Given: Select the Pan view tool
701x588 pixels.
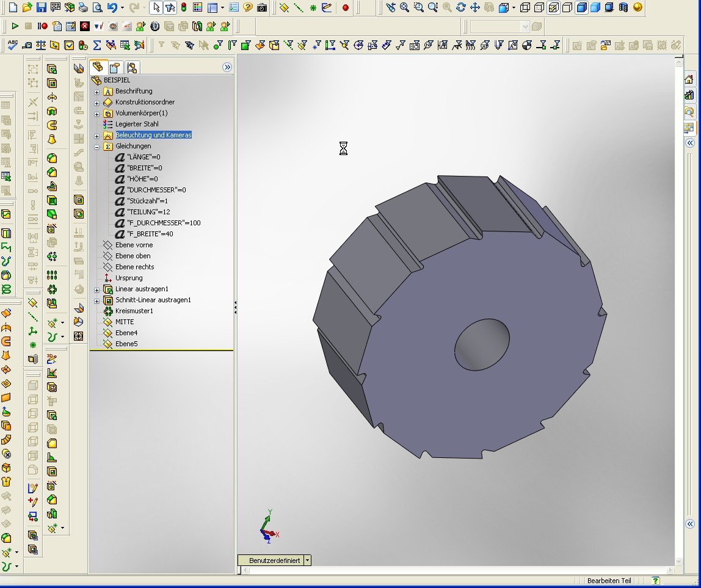Looking at the screenshot, I should (x=474, y=8).
